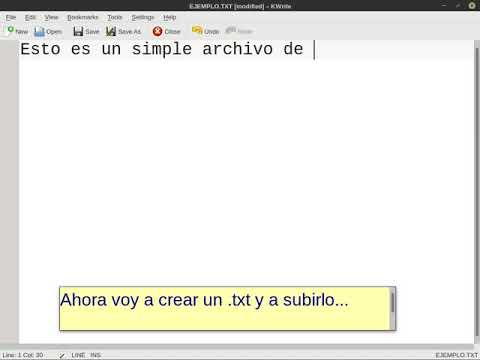Click the greyed-out Redo icon
The height and width of the screenshot is (360, 480).
[231, 31]
